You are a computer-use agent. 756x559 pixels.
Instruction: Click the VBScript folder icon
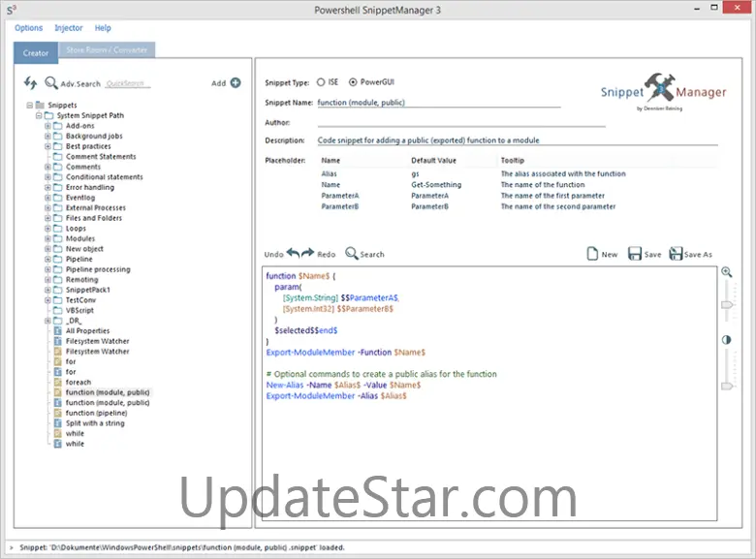[58, 310]
